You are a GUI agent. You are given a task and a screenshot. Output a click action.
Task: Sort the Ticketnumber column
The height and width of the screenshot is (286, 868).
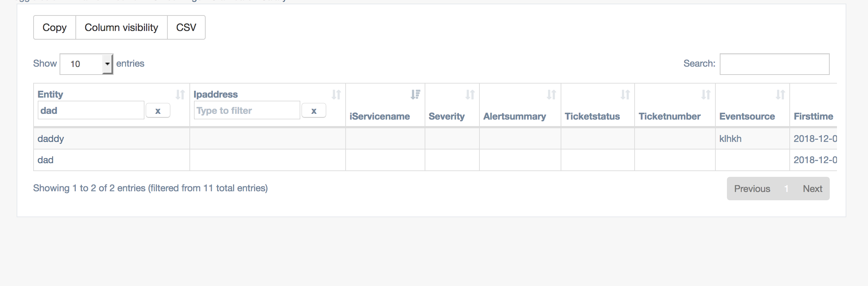click(706, 94)
